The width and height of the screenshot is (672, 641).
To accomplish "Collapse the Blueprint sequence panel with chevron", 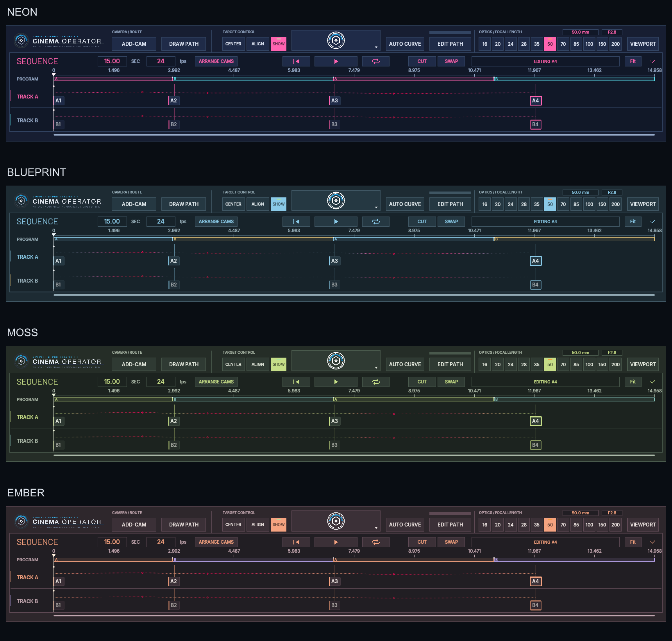I will point(652,222).
